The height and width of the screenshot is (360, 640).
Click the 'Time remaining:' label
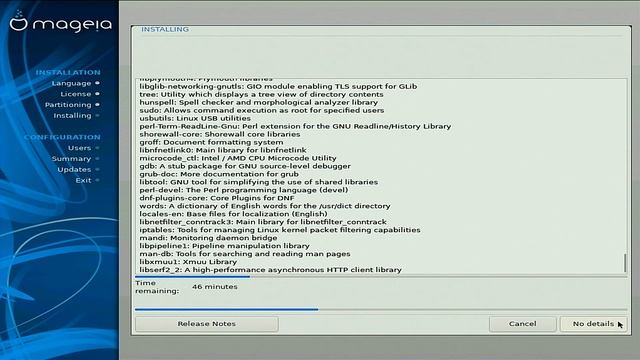click(x=157, y=287)
